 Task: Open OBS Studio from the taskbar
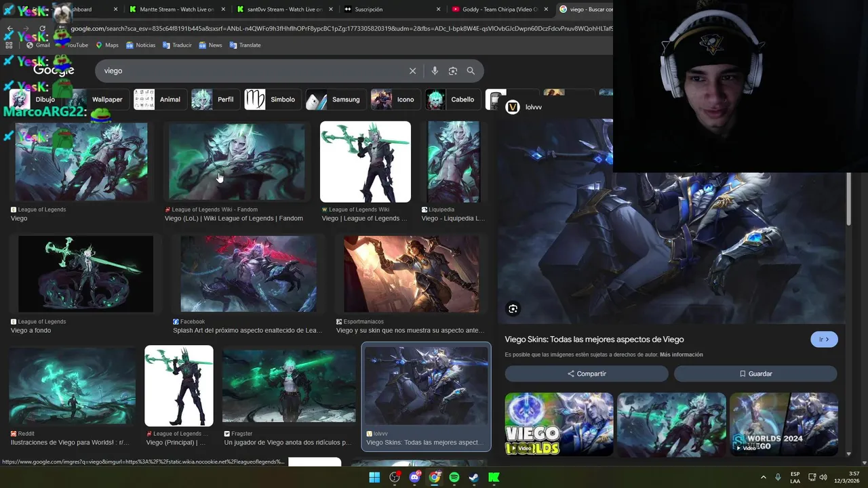click(395, 477)
